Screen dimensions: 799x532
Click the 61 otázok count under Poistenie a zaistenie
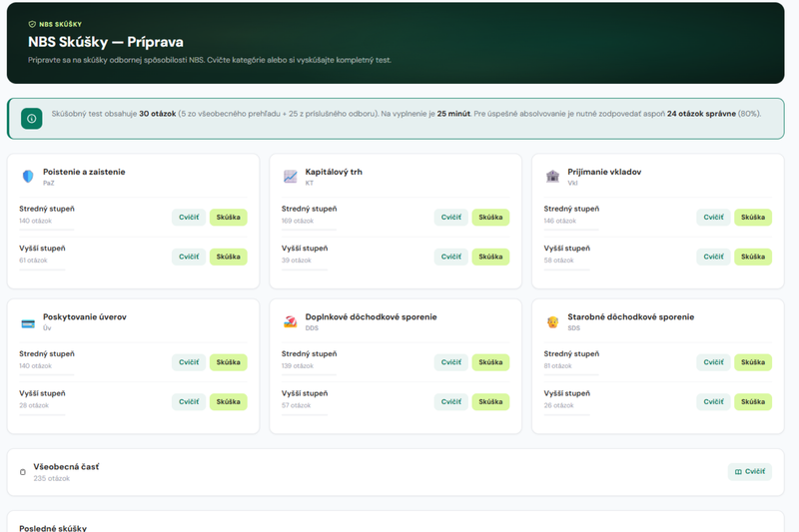33,261
